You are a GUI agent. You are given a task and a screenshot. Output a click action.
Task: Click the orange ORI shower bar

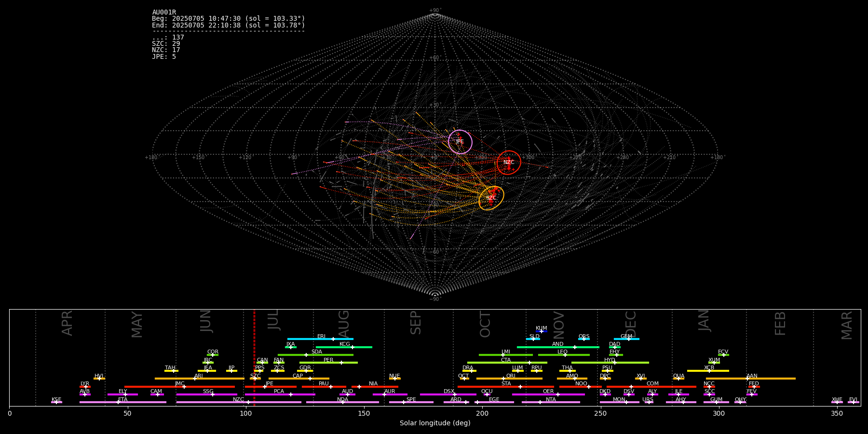(509, 379)
